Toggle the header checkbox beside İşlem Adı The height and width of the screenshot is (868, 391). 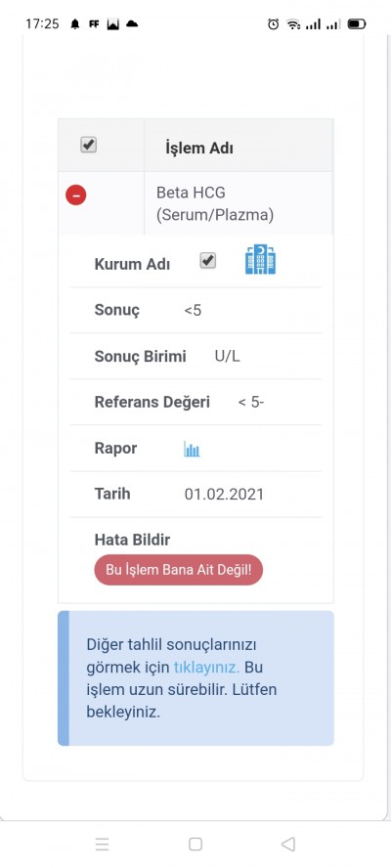[x=89, y=145]
